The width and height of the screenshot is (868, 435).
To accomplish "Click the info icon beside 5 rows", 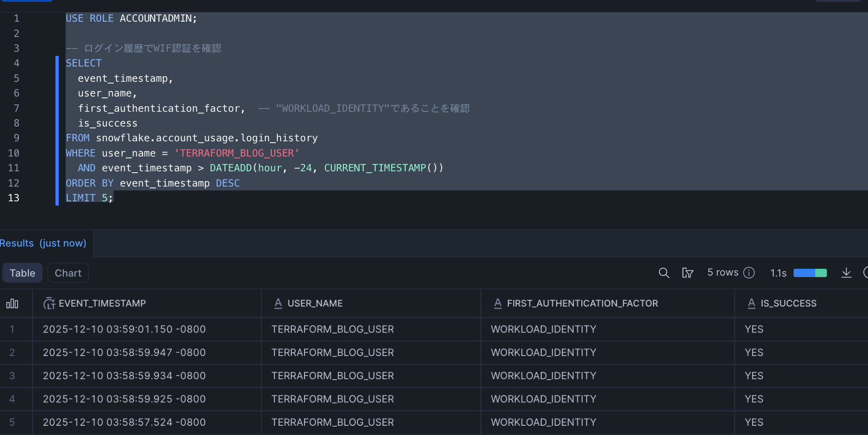I will pos(749,273).
